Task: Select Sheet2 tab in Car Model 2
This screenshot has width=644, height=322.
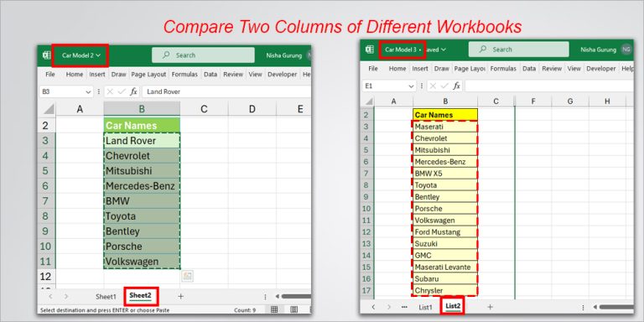Action: (141, 295)
